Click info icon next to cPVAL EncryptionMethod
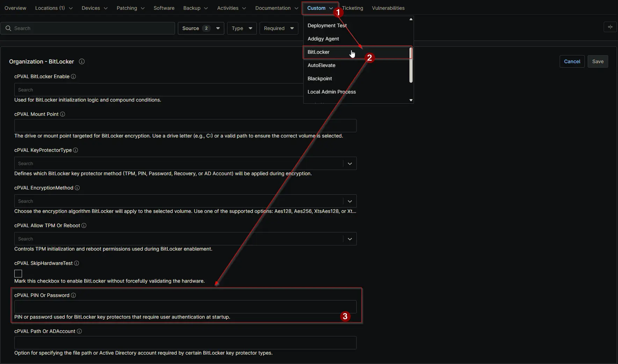Screen dimensions: 618x364 [x=77, y=188]
